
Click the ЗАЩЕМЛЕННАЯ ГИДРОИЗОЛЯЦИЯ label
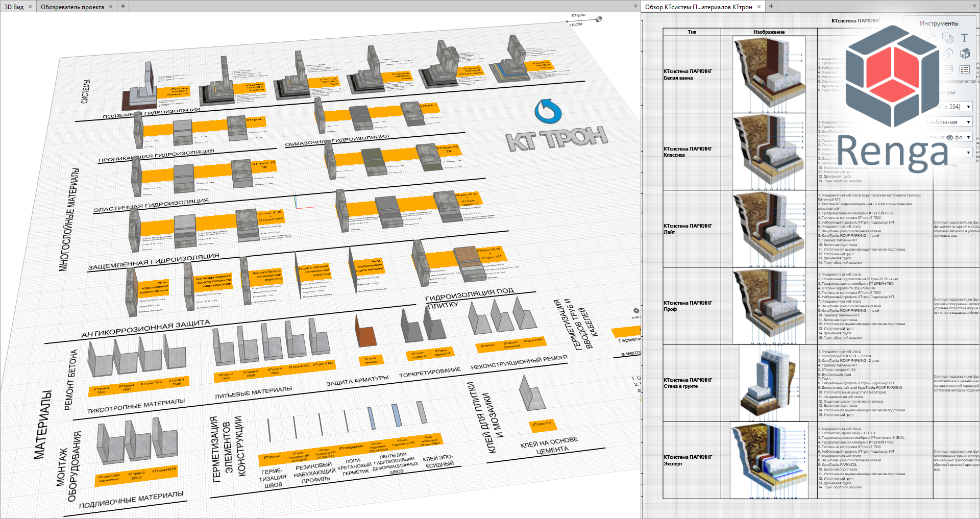pos(154,262)
